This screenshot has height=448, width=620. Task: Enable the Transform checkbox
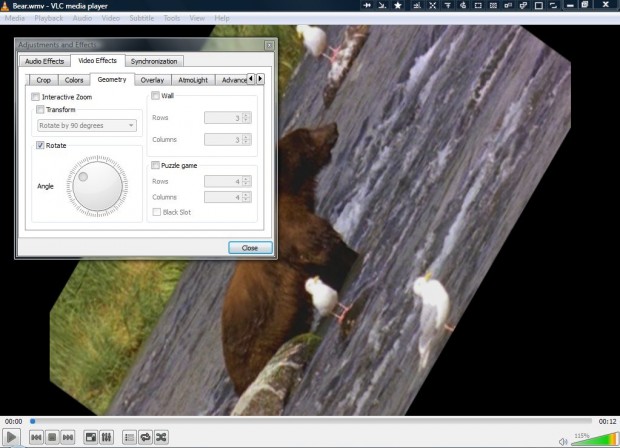tap(40, 110)
